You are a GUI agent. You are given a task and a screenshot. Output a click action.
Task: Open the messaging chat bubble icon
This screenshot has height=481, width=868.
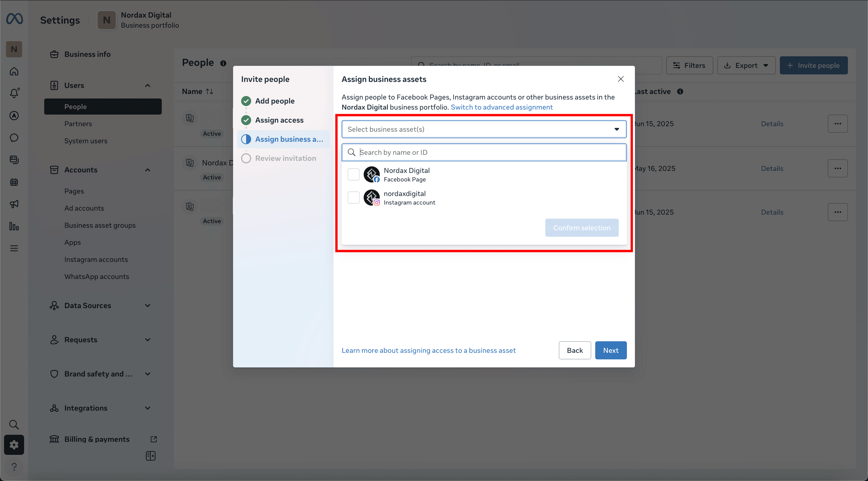[14, 137]
